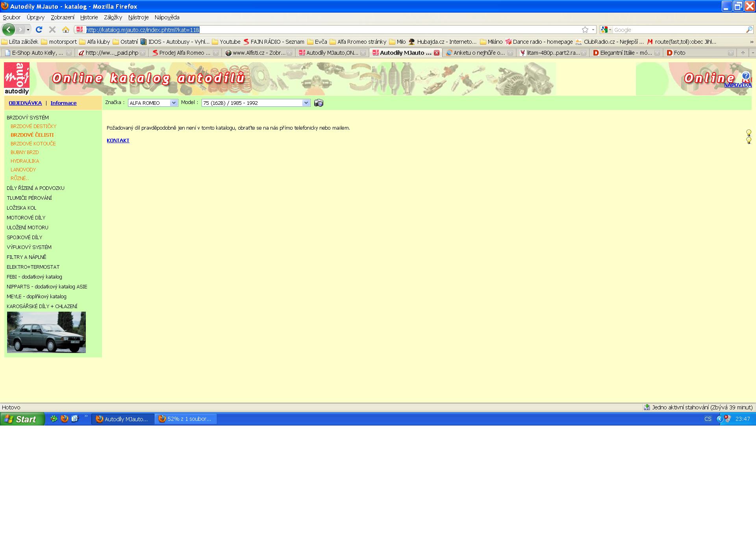
Task: Click the Home toolbar icon
Action: point(66,30)
